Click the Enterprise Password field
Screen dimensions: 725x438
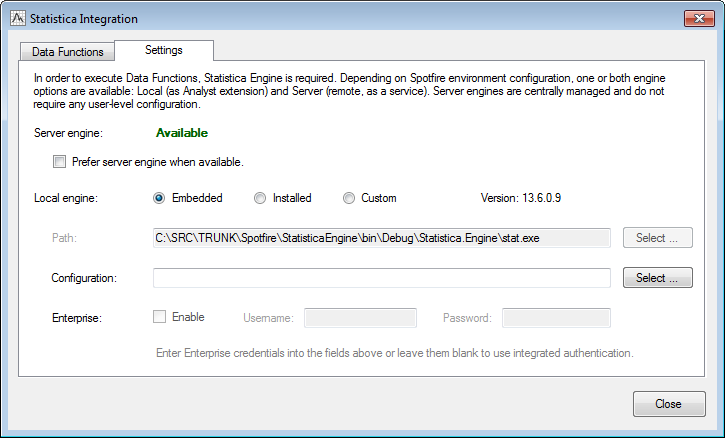(556, 318)
